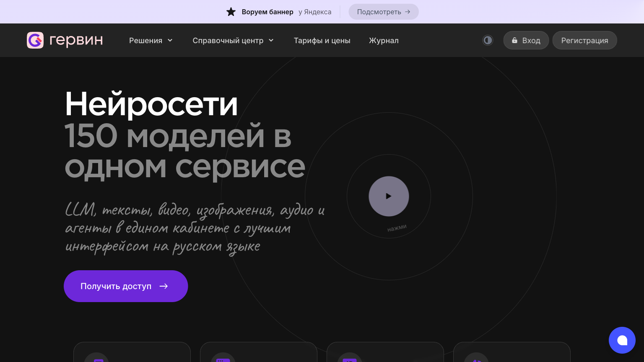The width and height of the screenshot is (644, 362).
Task: Toggle the dark/light theme switch
Action: (488, 40)
